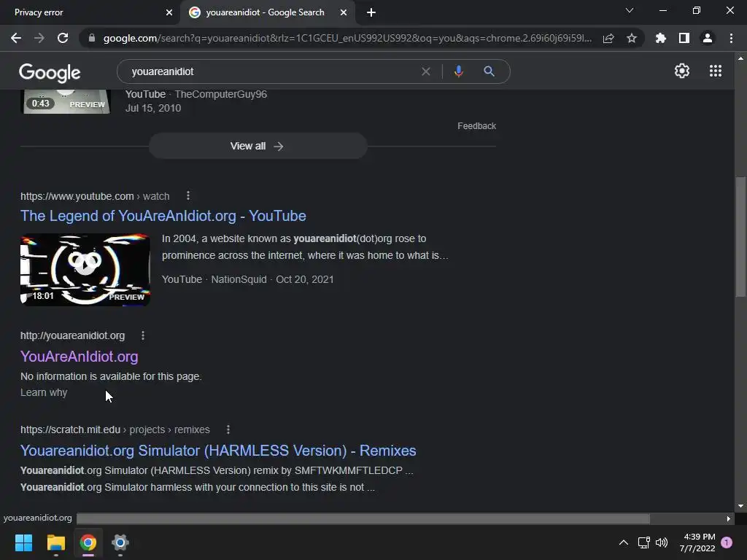This screenshot has height=560, width=747.
Task: Click the scrollbar right arrow
Action: 729,518
